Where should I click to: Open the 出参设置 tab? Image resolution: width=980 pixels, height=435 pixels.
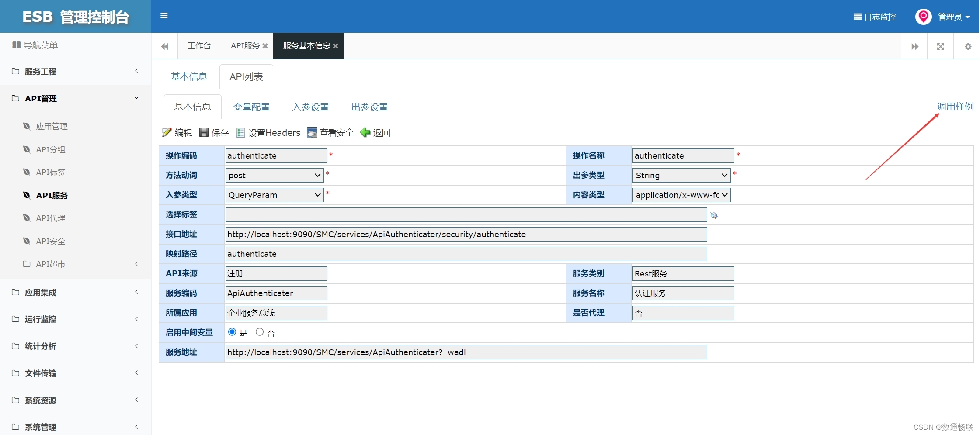point(369,107)
